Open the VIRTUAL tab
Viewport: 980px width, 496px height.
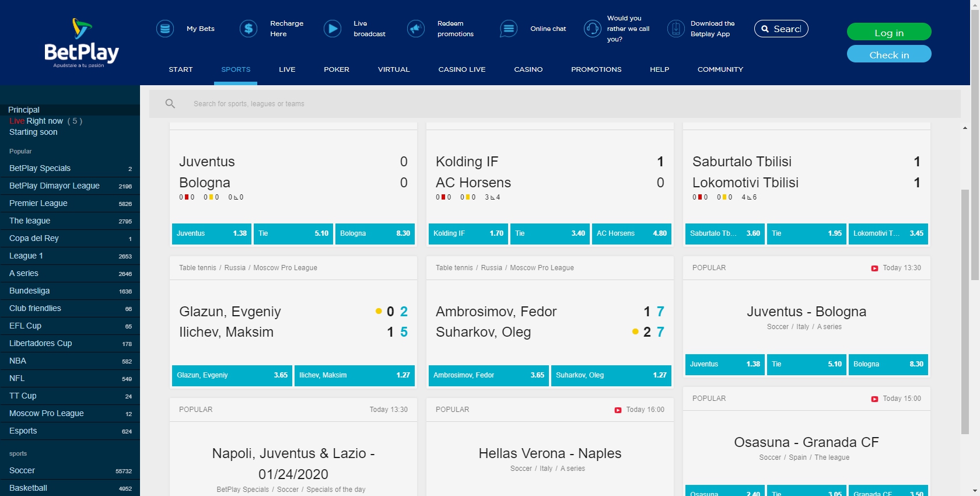click(x=394, y=69)
